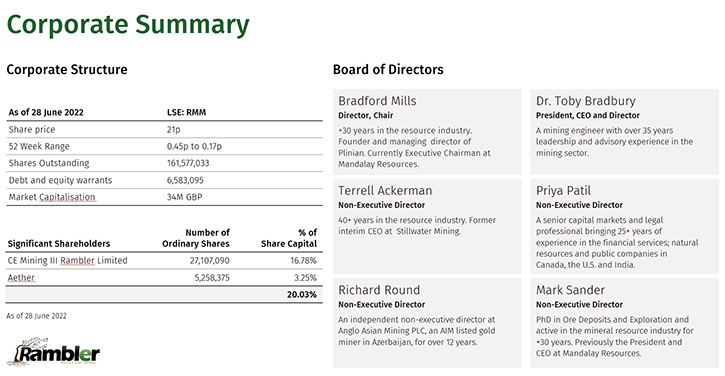
Task: Click the Shares Outstanding figure 161,577,033
Action: [188, 163]
